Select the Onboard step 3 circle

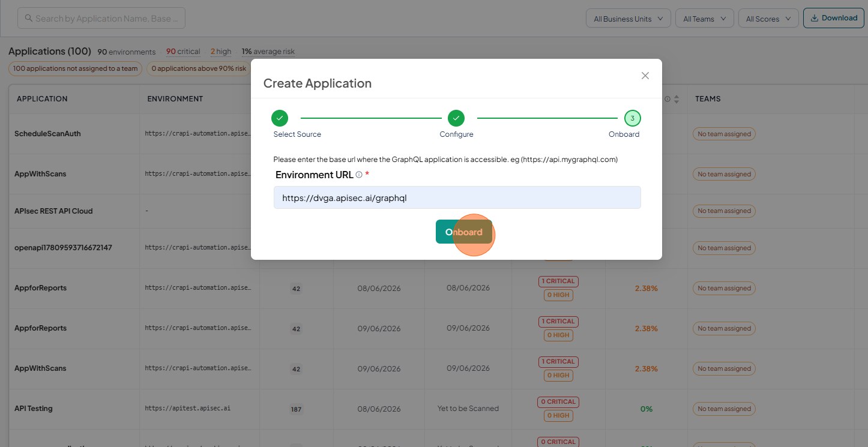(x=632, y=118)
